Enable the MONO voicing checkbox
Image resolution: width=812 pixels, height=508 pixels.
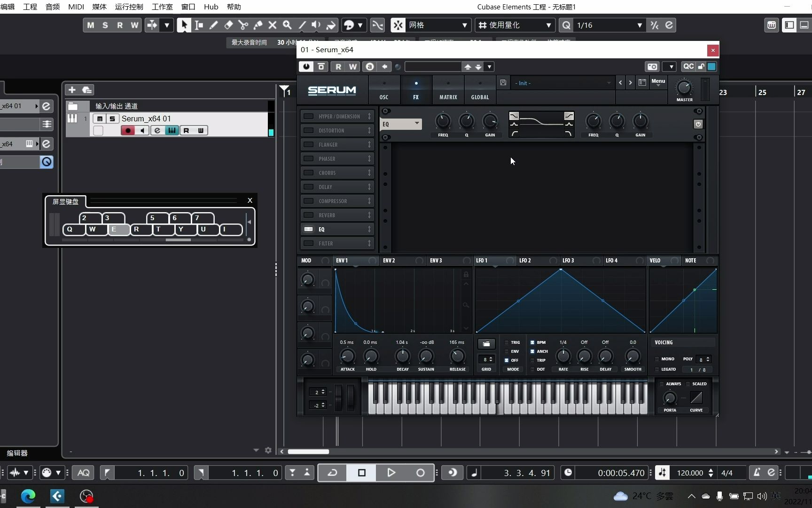pyautogui.click(x=657, y=359)
